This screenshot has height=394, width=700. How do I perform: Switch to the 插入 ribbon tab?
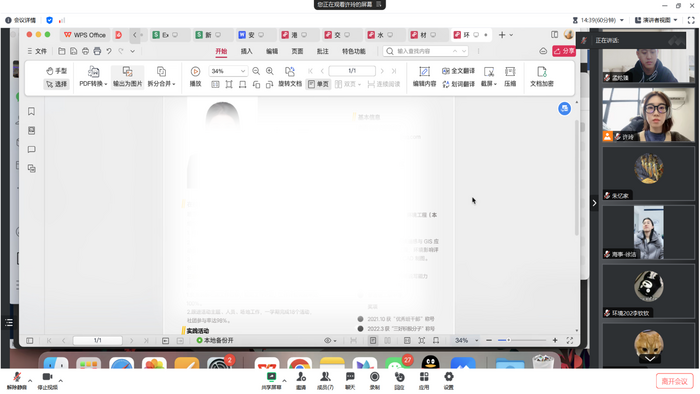246,51
